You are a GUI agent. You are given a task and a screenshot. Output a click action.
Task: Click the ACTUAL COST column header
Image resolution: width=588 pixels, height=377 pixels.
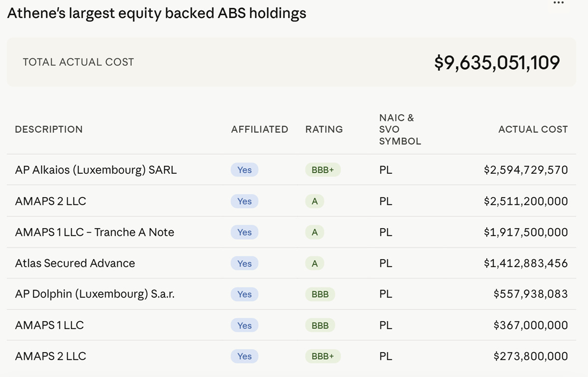pos(533,129)
